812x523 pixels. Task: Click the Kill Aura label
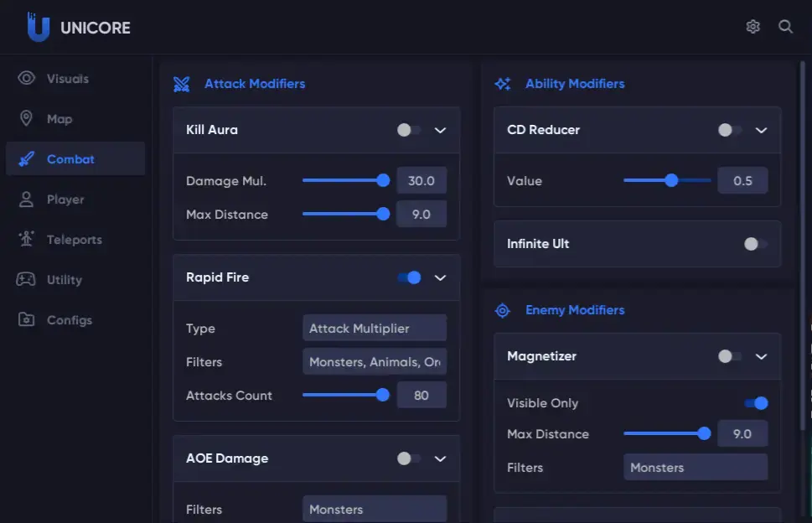click(212, 130)
